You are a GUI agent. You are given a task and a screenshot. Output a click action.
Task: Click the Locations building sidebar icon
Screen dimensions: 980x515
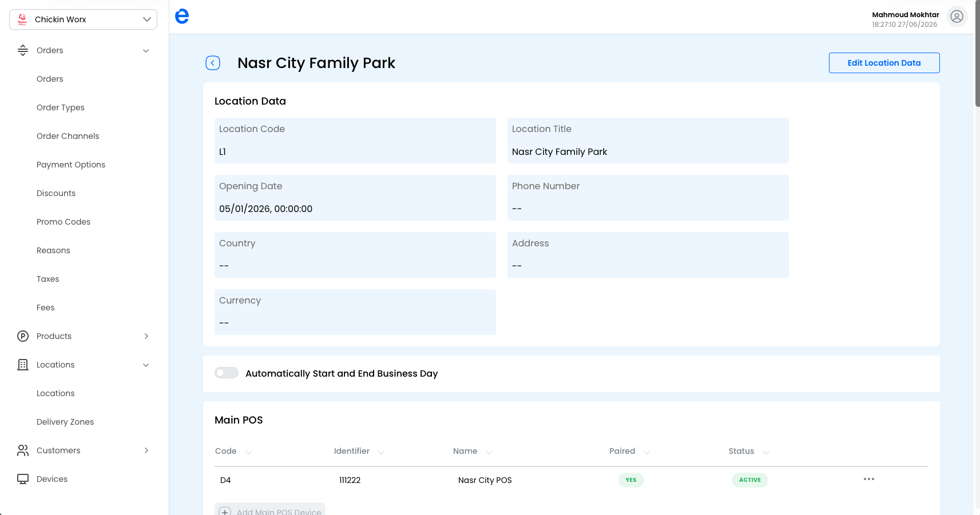click(23, 365)
